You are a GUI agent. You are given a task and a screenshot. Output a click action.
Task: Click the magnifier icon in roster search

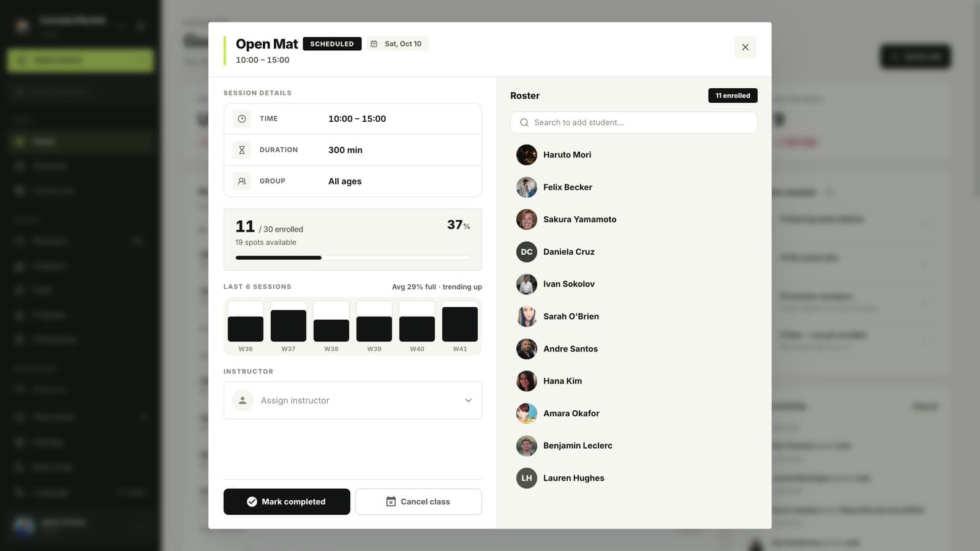tap(524, 122)
